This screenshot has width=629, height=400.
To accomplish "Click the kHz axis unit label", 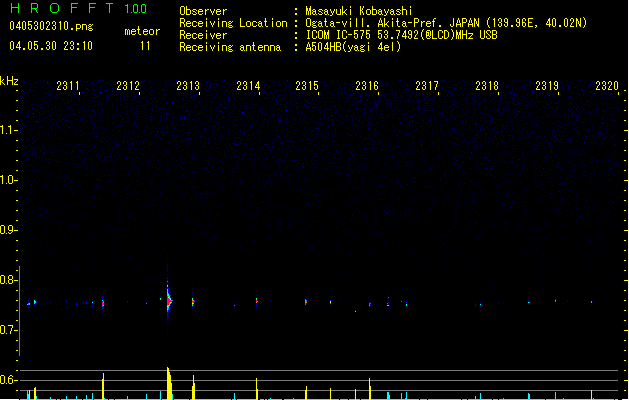I will (9, 81).
